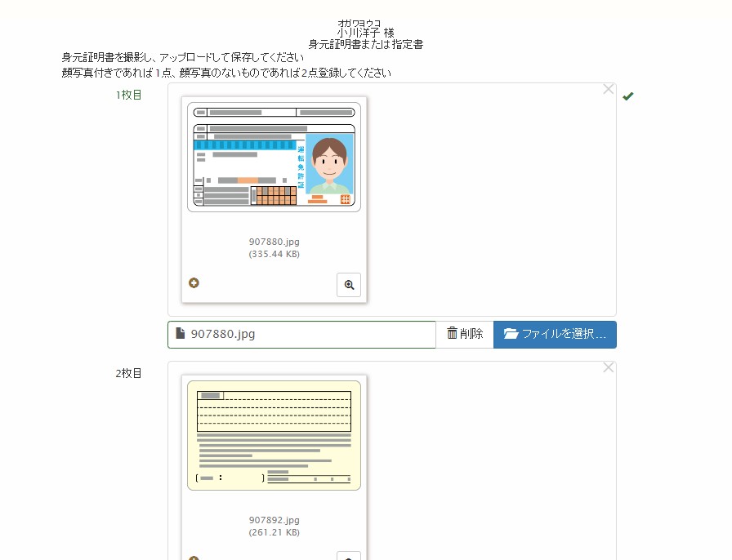The width and height of the screenshot is (732, 560).
Task: Click the green checkmark beside the 1枚目 upload
Action: (x=627, y=96)
